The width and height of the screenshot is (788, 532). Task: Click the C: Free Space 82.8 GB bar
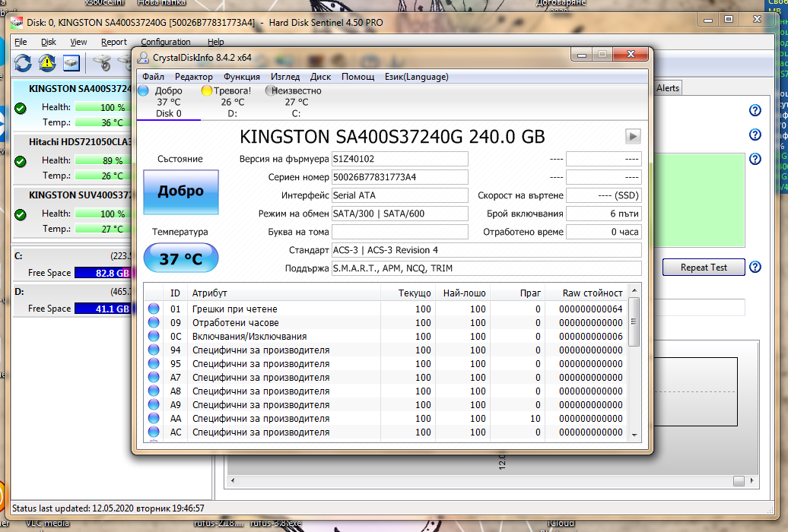103,273
